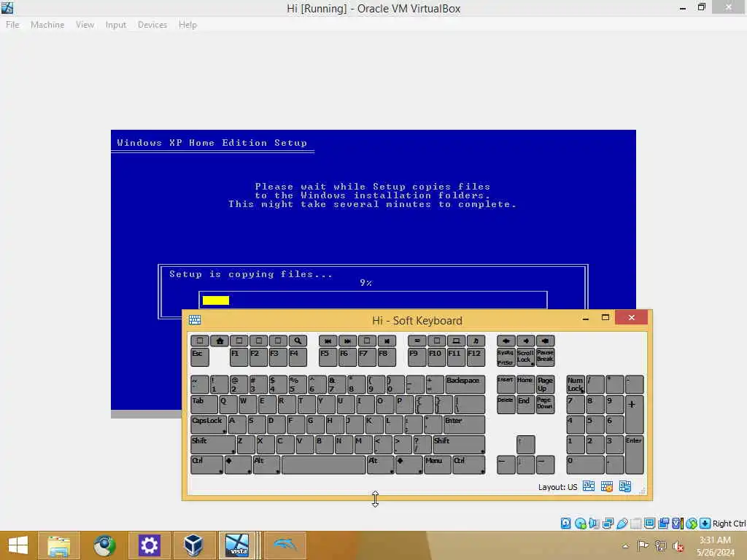The height and width of the screenshot is (560, 747).
Task: Open the File menu
Action: coord(12,25)
